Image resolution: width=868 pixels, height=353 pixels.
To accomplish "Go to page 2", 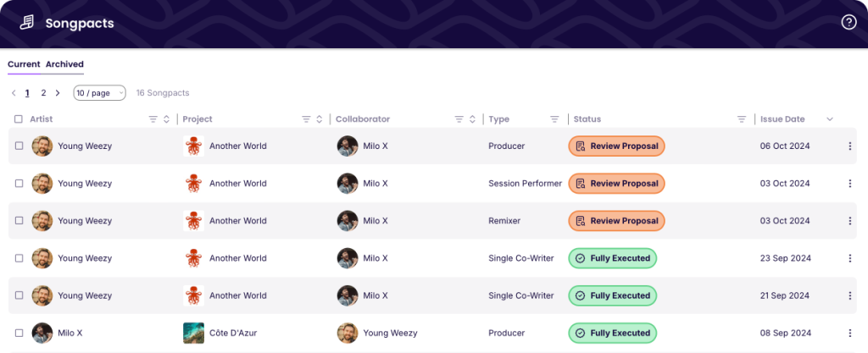I will point(43,93).
